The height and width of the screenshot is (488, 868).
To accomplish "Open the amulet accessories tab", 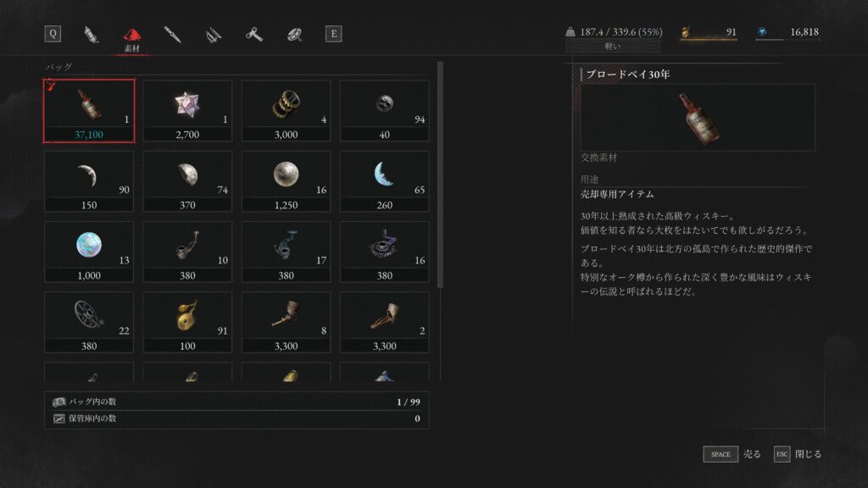I will [294, 34].
